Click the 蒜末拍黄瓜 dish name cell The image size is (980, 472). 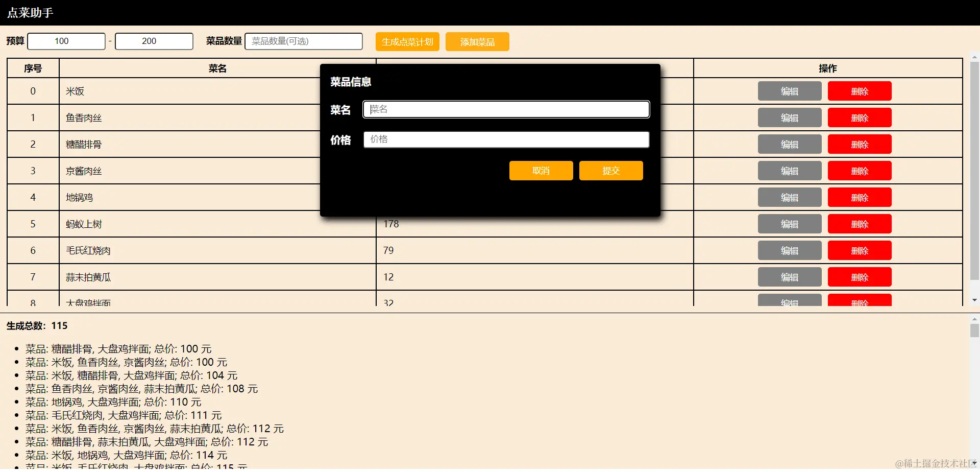[217, 277]
